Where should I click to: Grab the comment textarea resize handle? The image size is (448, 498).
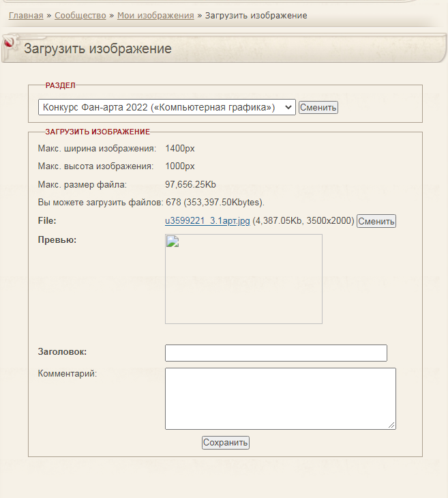392,426
